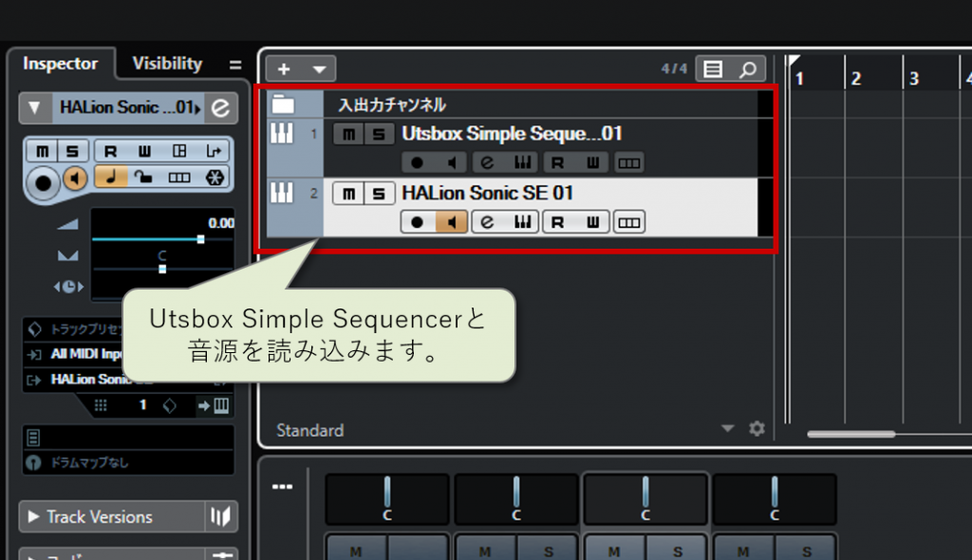Open edit instrument on Utsbox track

click(x=487, y=162)
